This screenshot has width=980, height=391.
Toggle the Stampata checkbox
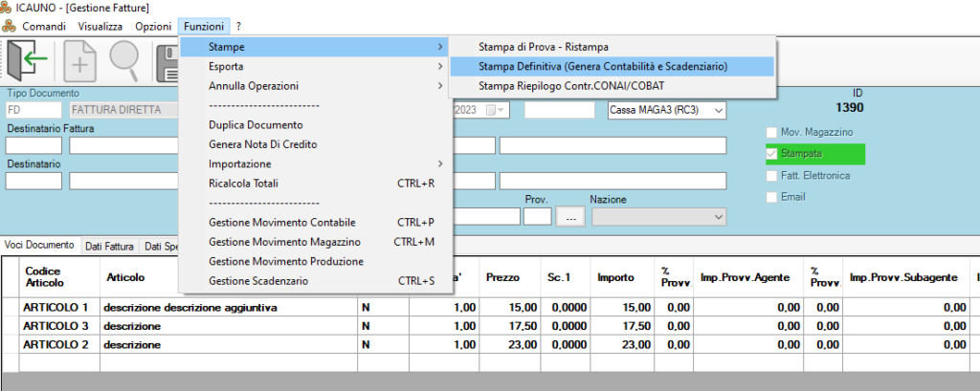[773, 153]
